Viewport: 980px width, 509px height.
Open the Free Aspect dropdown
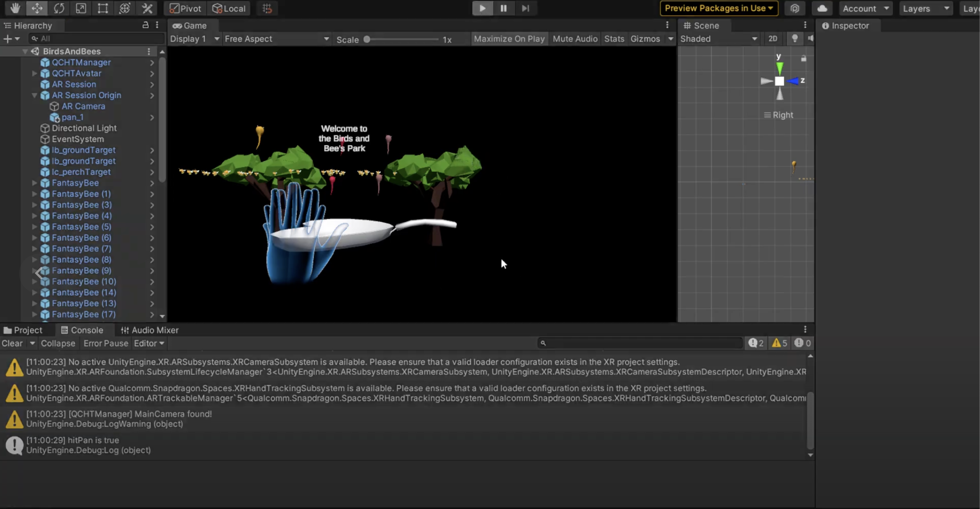[276, 39]
